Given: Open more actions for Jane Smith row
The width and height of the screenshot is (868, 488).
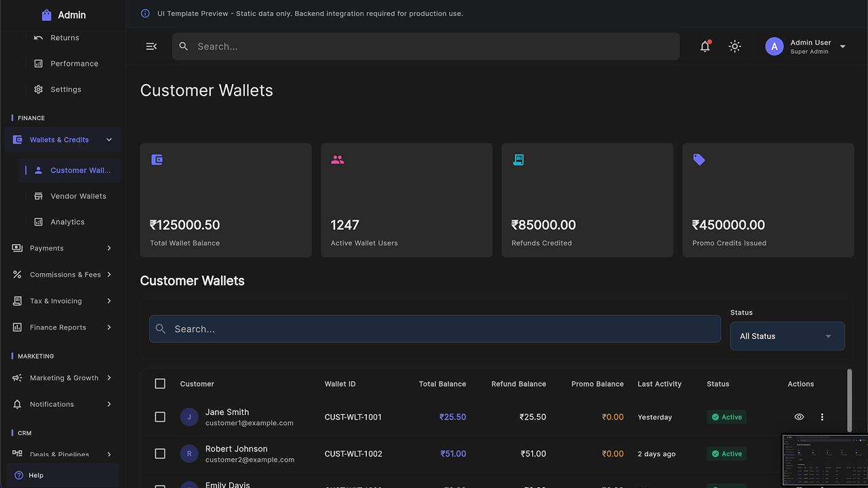Looking at the screenshot, I should (x=823, y=417).
